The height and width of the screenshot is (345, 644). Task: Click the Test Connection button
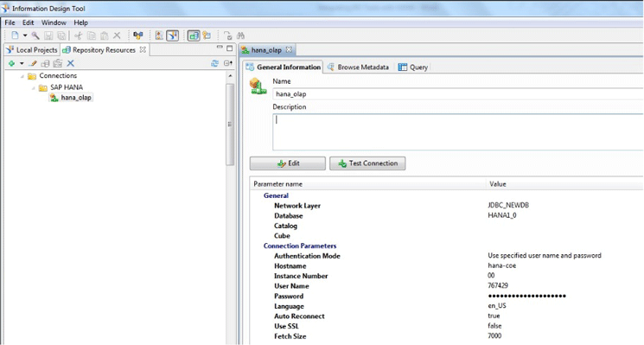[367, 163]
